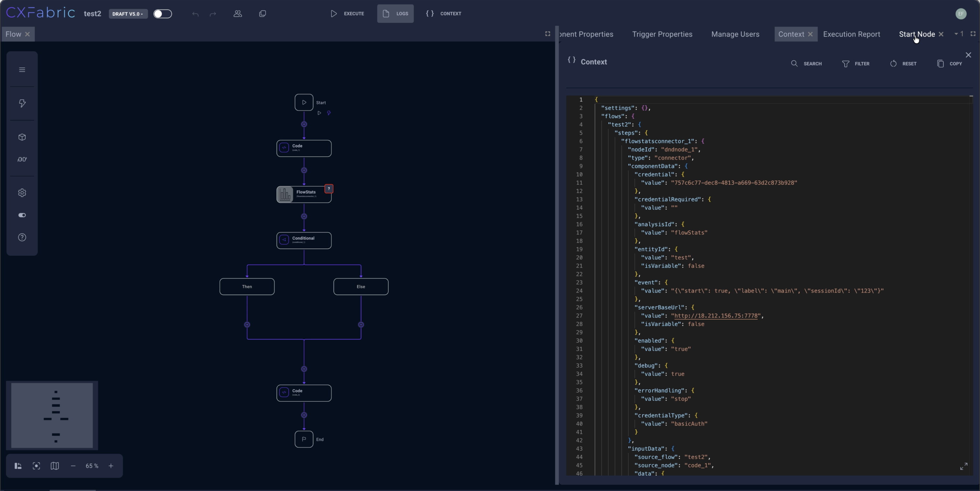Click the EF user avatar

tap(961, 14)
